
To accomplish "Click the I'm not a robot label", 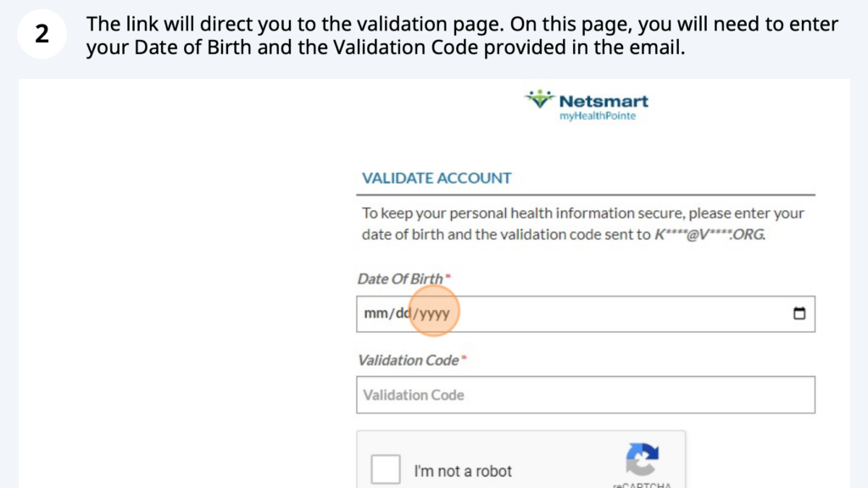I will [463, 471].
